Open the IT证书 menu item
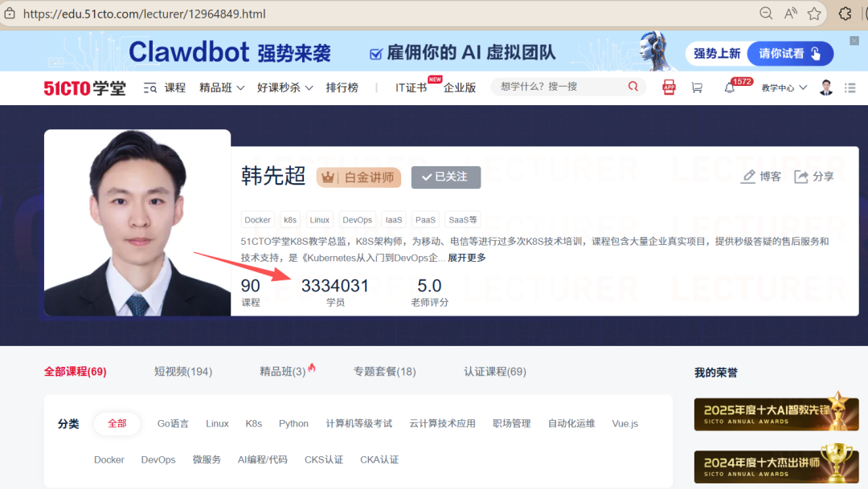This screenshot has width=868, height=489. (x=411, y=88)
